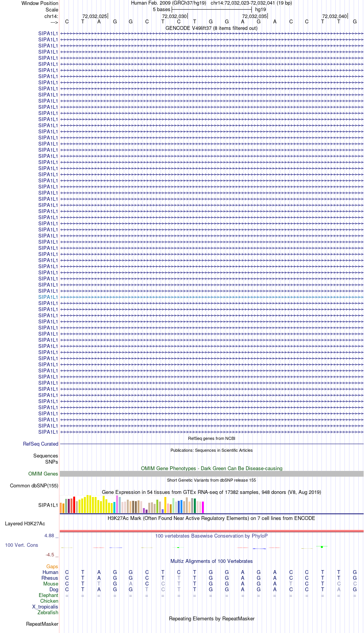364x633 pixels.
Task: Click the Human Feb. 2009 (GRCh37/hg19) header text
Action: pyautogui.click(x=169, y=3)
